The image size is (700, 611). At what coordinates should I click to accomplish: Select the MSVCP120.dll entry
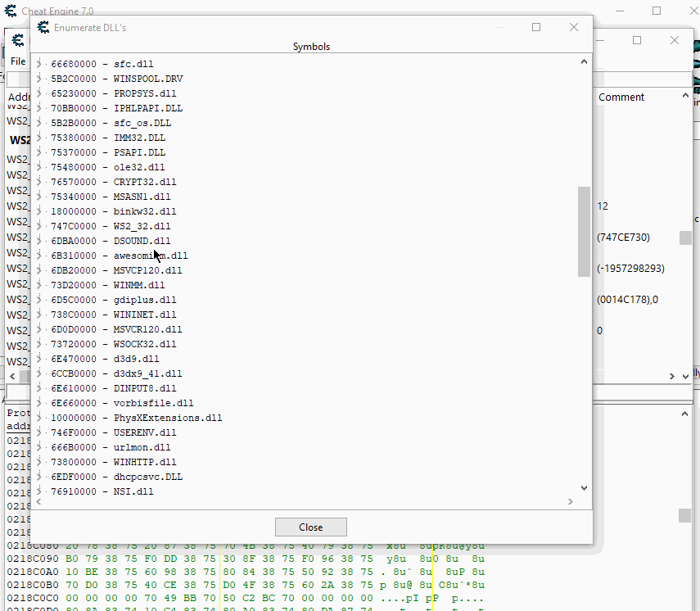click(x=116, y=270)
